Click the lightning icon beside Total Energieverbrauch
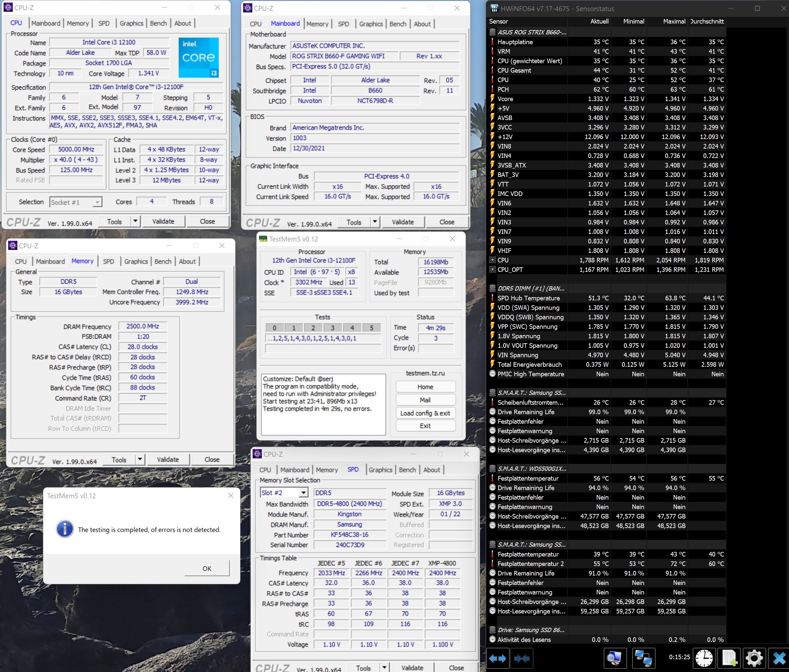Image resolution: width=789 pixels, height=672 pixels. [x=493, y=364]
